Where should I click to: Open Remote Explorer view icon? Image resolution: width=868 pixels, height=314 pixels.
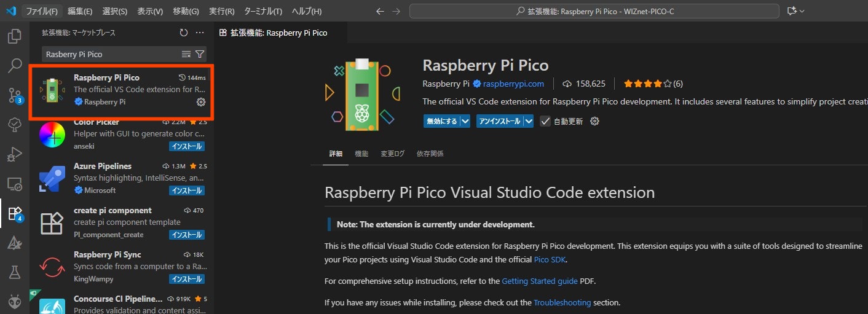point(15,183)
